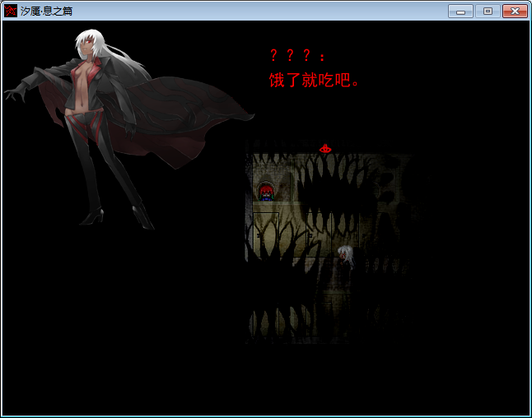
Task: Click the small white-haired character sprite in the room
Action: click(x=346, y=257)
